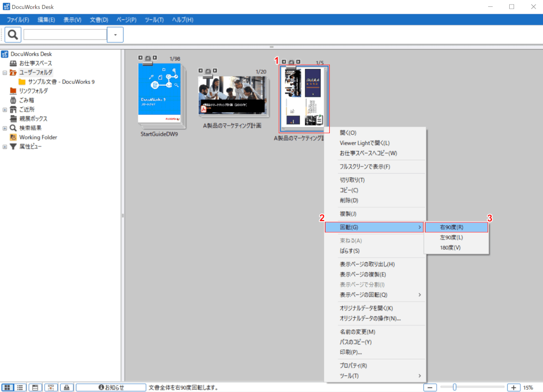
Task: Click the お知らせ button in status bar
Action: tap(111, 387)
